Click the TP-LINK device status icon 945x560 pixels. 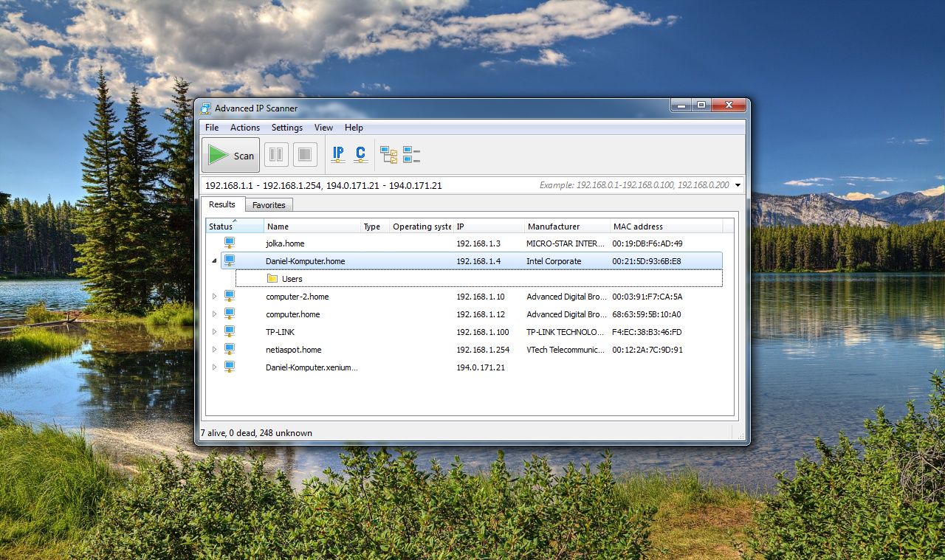point(230,331)
